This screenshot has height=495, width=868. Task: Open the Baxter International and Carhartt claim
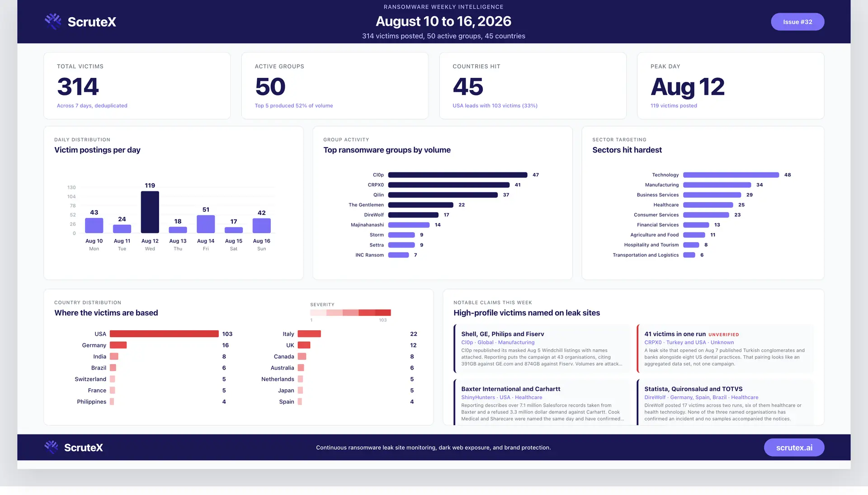(542, 402)
